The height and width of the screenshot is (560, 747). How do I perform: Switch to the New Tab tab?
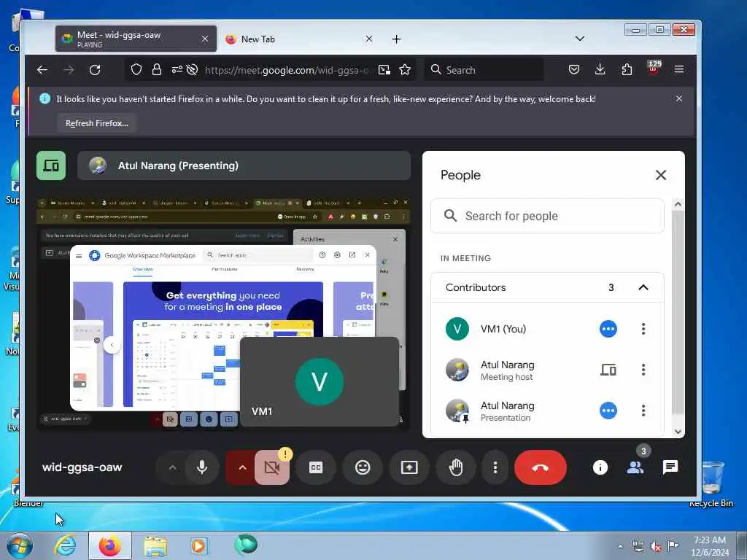pos(298,39)
